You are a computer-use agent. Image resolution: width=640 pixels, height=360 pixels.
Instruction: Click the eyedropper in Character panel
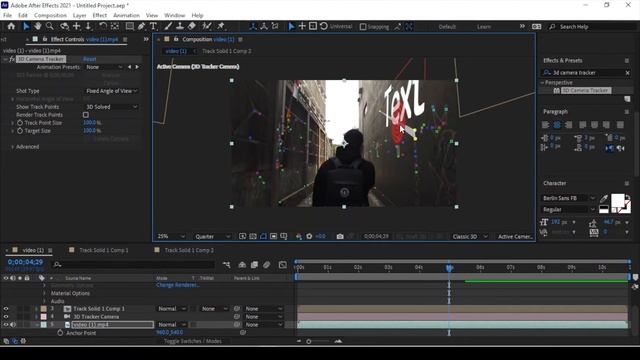click(x=604, y=198)
